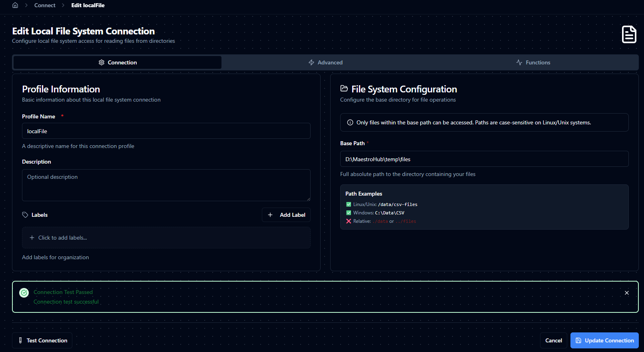Focus the Base Path input field
The width and height of the screenshot is (644, 352).
(484, 159)
